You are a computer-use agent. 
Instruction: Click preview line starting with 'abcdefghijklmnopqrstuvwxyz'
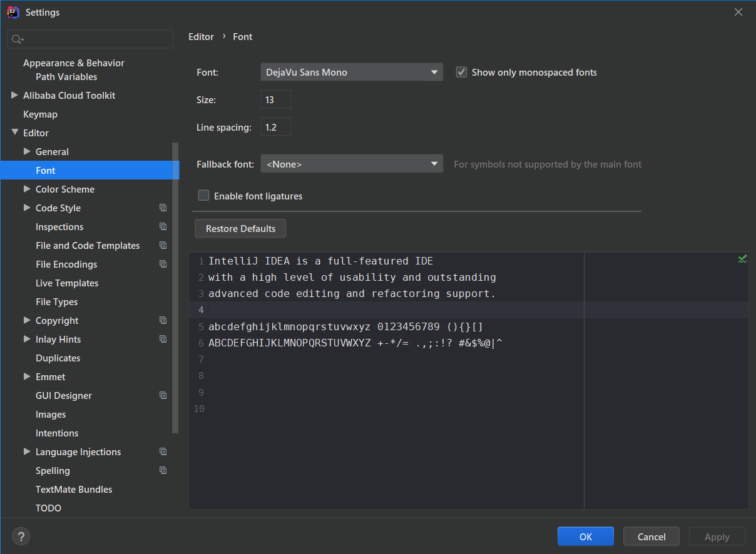(x=345, y=326)
